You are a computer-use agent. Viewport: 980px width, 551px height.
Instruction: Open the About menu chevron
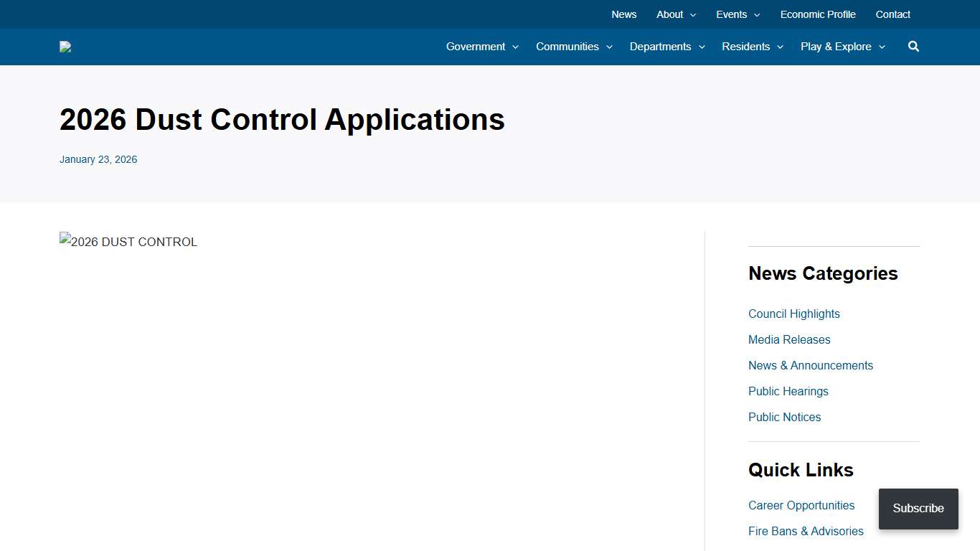pyautogui.click(x=693, y=15)
